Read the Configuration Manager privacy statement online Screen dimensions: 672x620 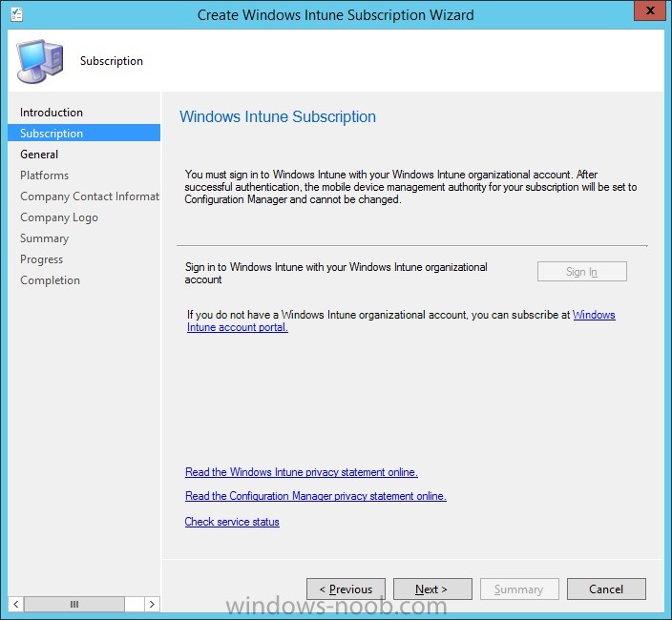(x=315, y=496)
